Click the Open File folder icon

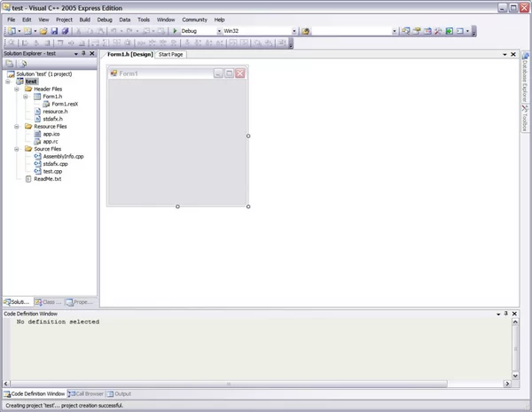[x=43, y=31]
